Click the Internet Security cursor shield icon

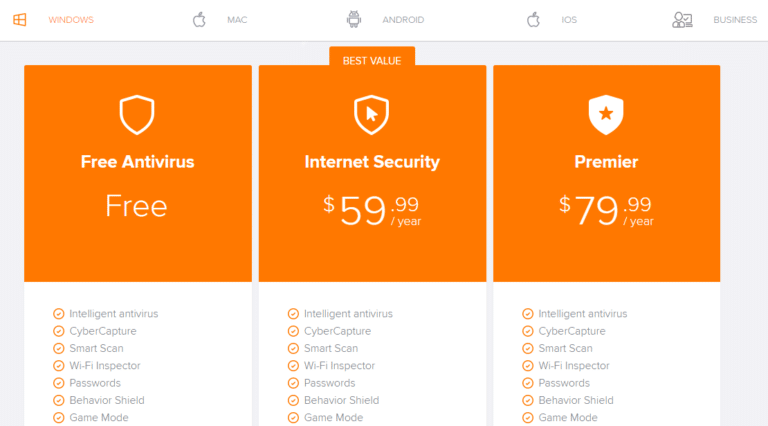click(372, 115)
